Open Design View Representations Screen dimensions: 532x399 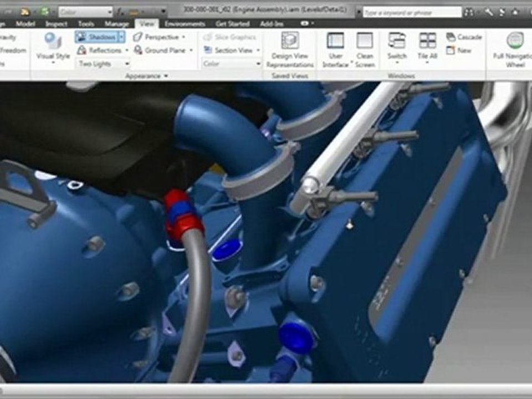pyautogui.click(x=290, y=49)
